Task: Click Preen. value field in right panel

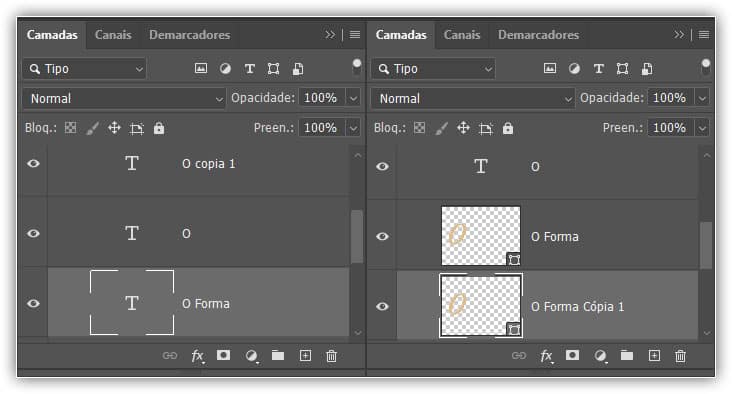Action: 671,128
